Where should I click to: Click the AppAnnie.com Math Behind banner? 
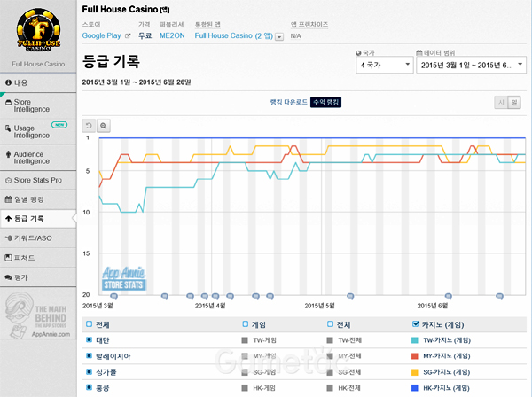(37, 315)
